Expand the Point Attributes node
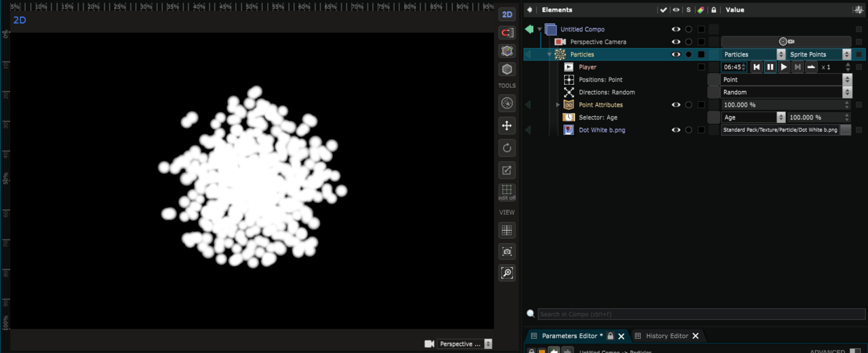868x353 pixels. click(558, 105)
